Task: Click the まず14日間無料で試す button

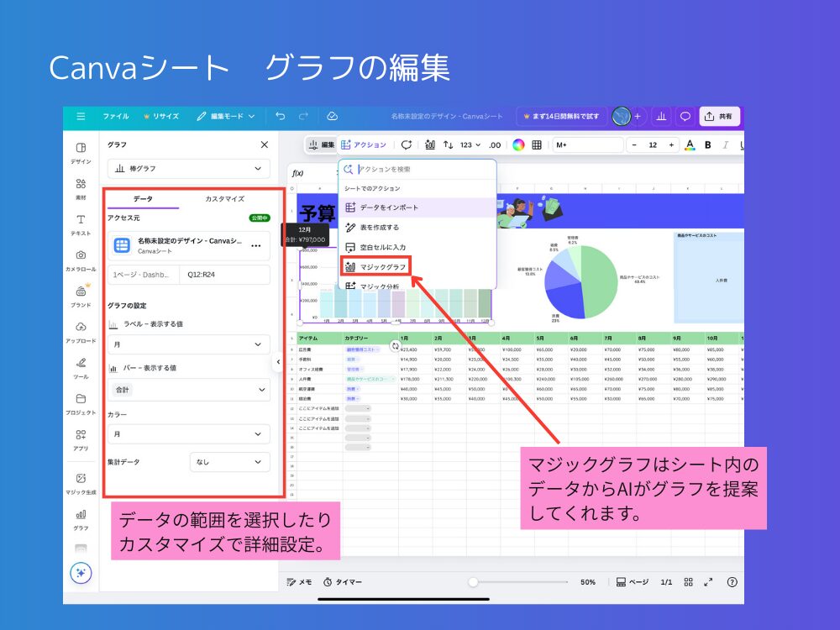Action: point(560,116)
